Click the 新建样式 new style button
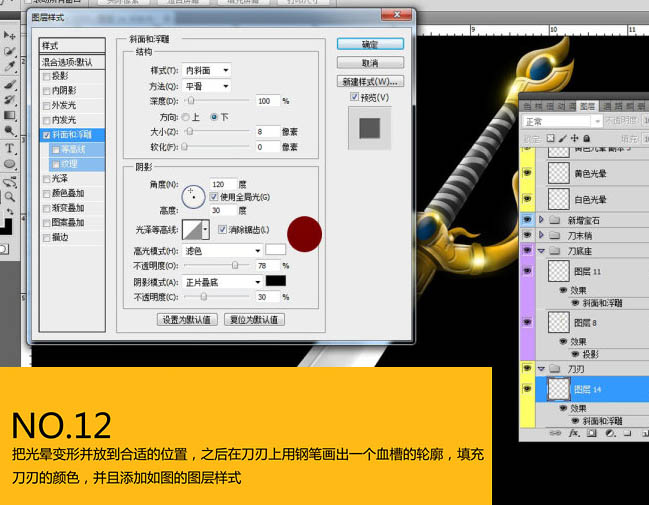 pyautogui.click(x=370, y=82)
